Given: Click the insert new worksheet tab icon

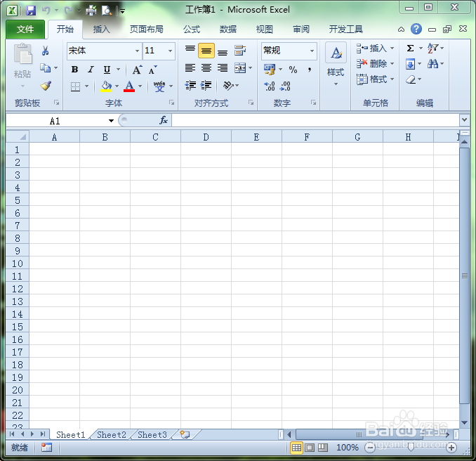Looking at the screenshot, I should click(x=185, y=434).
